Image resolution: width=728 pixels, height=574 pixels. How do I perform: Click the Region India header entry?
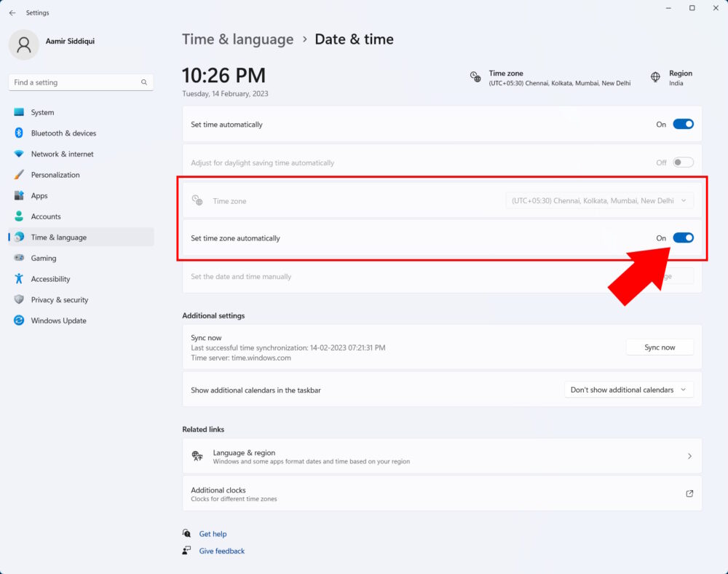coord(671,77)
